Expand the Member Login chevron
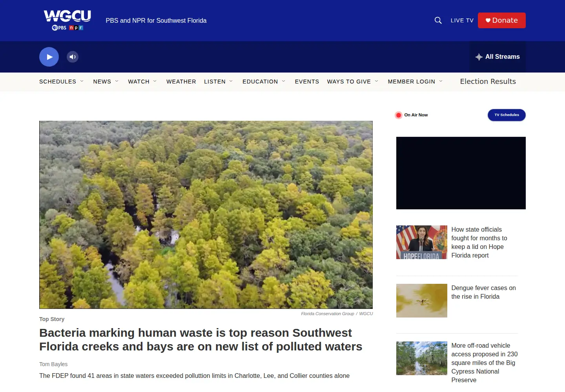Viewport: 565px width, 392px height. [x=441, y=81]
